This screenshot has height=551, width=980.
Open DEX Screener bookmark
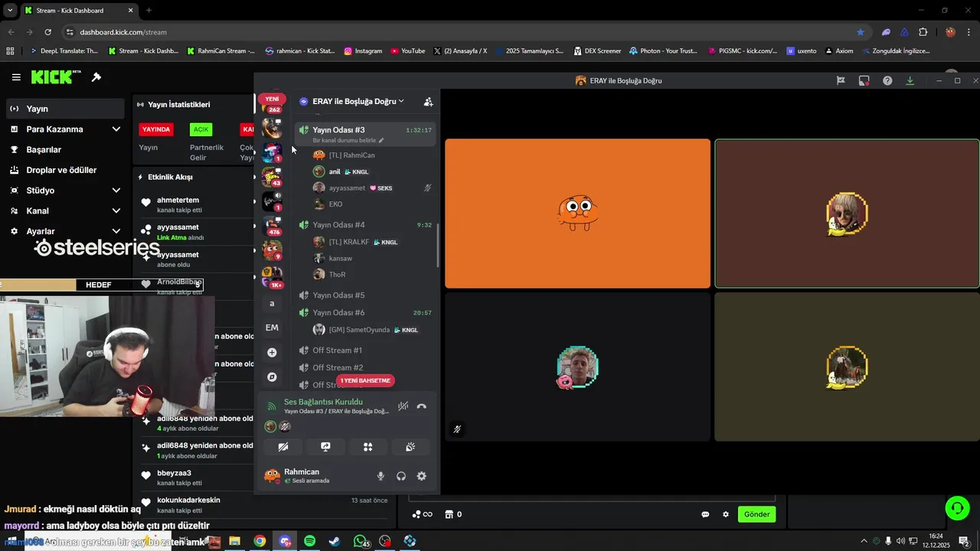pos(596,51)
